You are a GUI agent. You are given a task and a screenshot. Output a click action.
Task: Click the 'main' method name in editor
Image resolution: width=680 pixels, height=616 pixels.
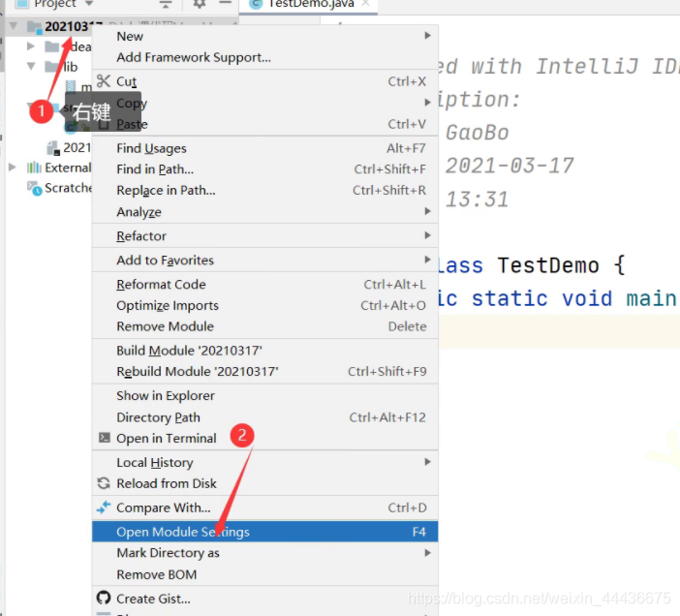(x=651, y=298)
